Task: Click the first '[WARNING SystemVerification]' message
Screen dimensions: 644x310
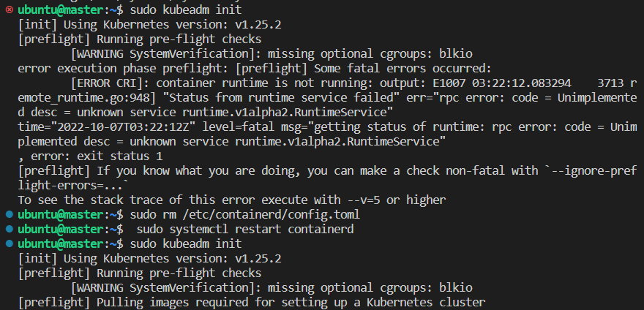Action: [x=272, y=54]
